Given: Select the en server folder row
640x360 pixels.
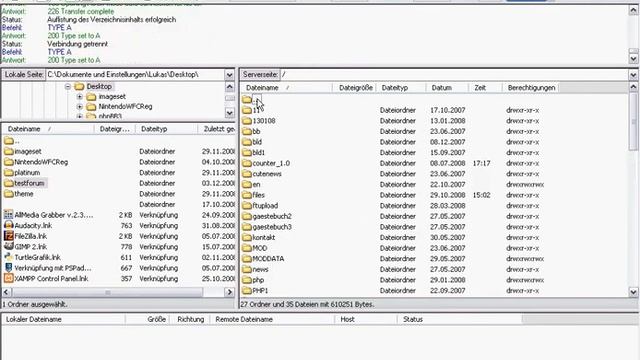Looking at the screenshot, I should pos(434,184).
